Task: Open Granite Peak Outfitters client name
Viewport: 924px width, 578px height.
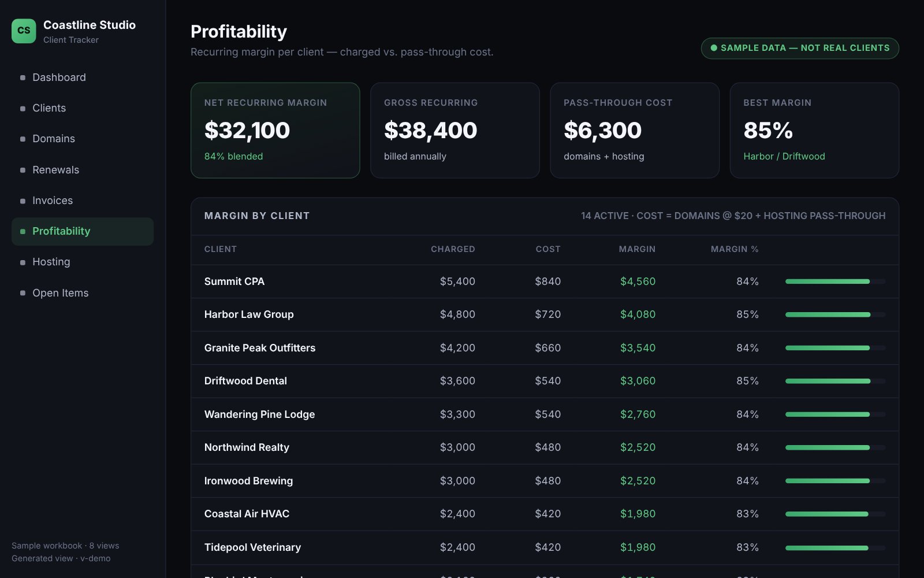Action: point(260,348)
